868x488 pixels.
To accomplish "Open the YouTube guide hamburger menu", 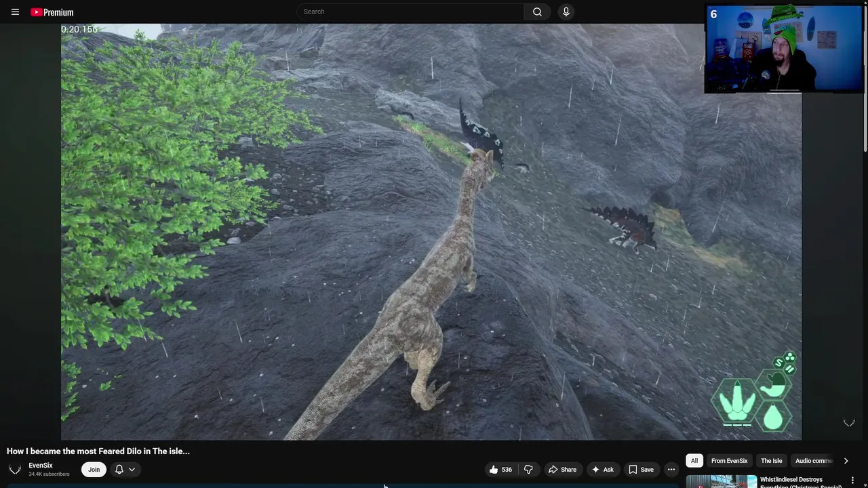I will click(x=15, y=12).
